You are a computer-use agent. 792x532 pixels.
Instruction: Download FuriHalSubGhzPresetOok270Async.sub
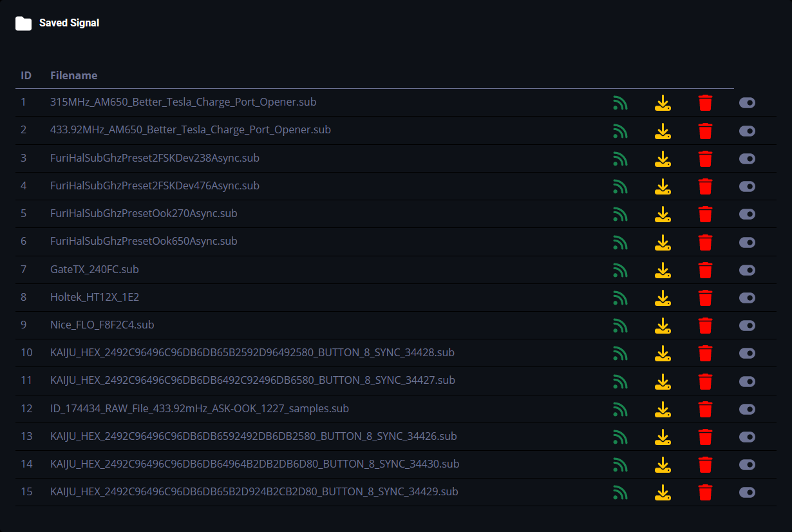tap(663, 214)
